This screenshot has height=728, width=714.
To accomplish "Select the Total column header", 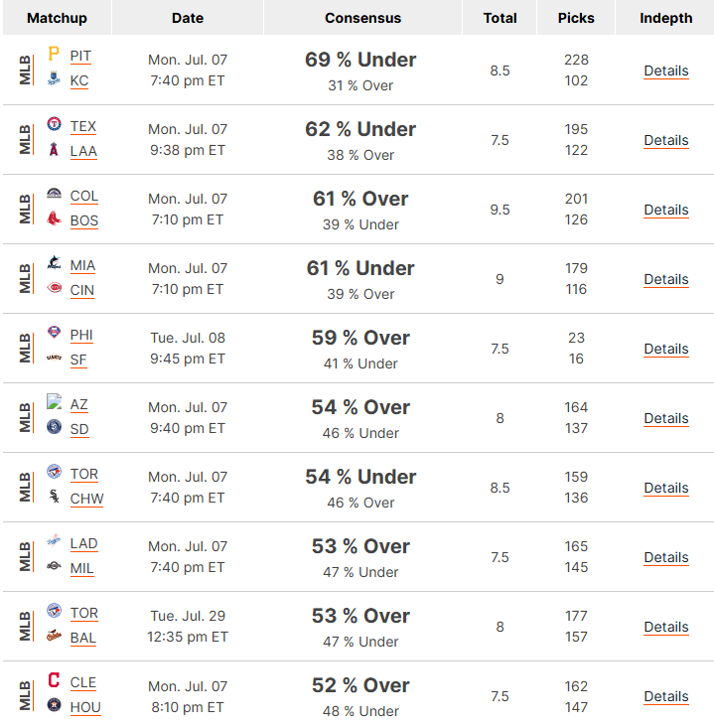I will (500, 18).
